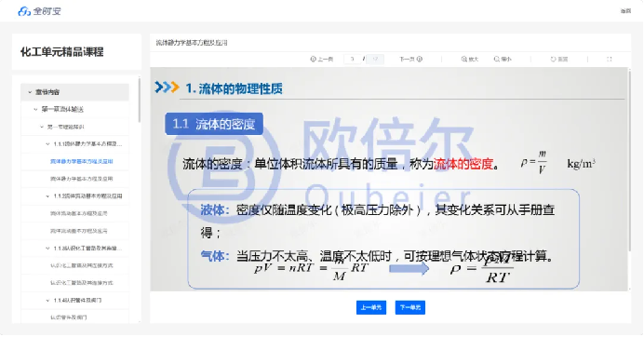The width and height of the screenshot is (644, 337).
Task: Go to the next page (下一页)
Action: (x=410, y=60)
